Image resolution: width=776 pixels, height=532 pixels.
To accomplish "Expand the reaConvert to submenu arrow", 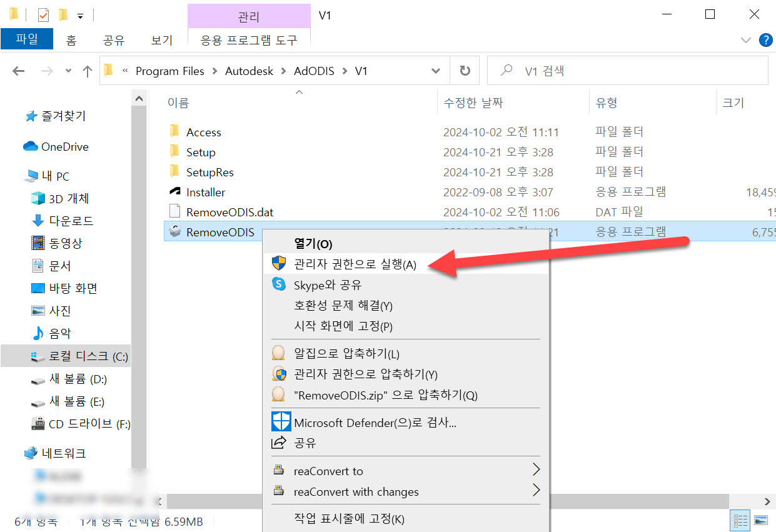I will pos(535,469).
